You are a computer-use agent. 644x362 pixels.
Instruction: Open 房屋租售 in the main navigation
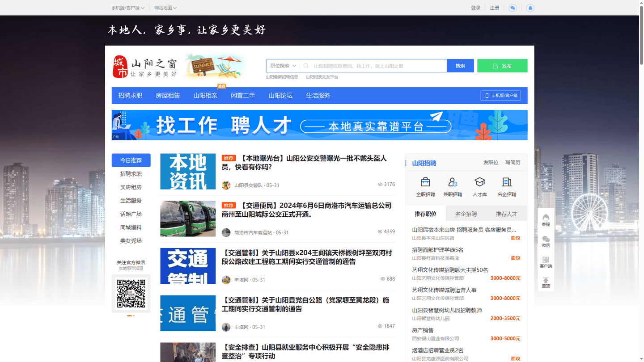click(x=168, y=95)
